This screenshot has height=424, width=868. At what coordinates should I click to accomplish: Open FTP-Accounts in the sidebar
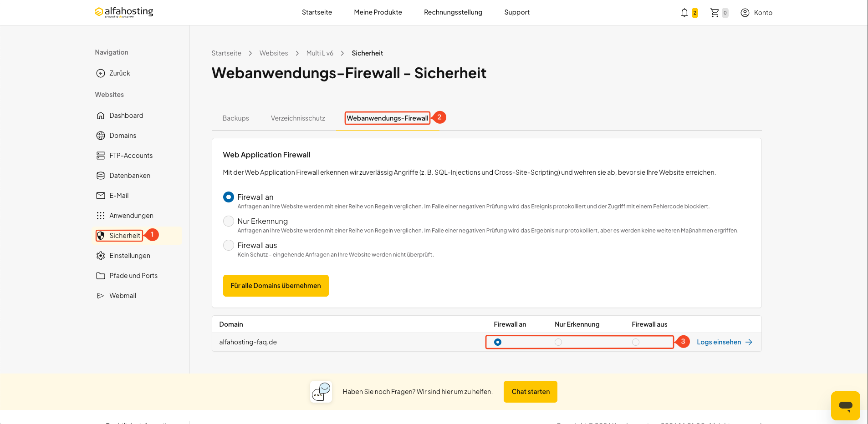(131, 156)
